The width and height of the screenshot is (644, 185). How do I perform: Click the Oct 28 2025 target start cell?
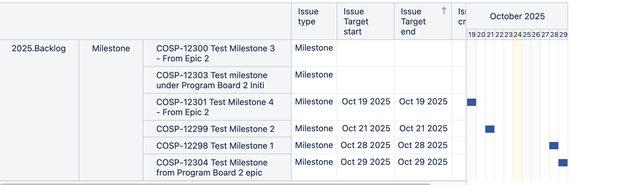coord(365,145)
